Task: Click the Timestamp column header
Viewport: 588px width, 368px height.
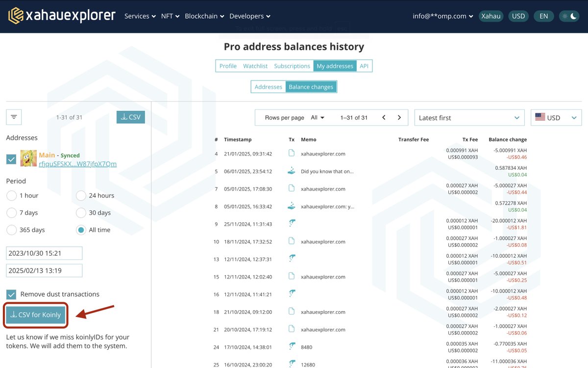Action: coord(238,139)
